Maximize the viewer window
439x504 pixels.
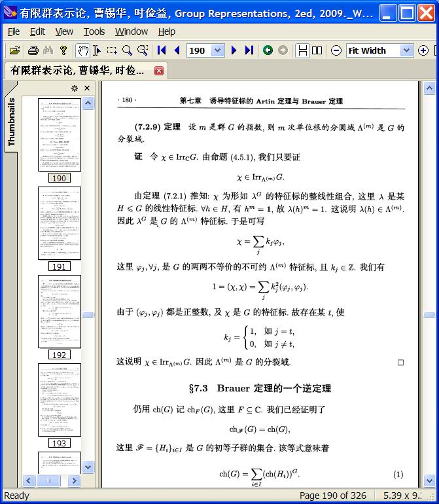click(x=407, y=13)
